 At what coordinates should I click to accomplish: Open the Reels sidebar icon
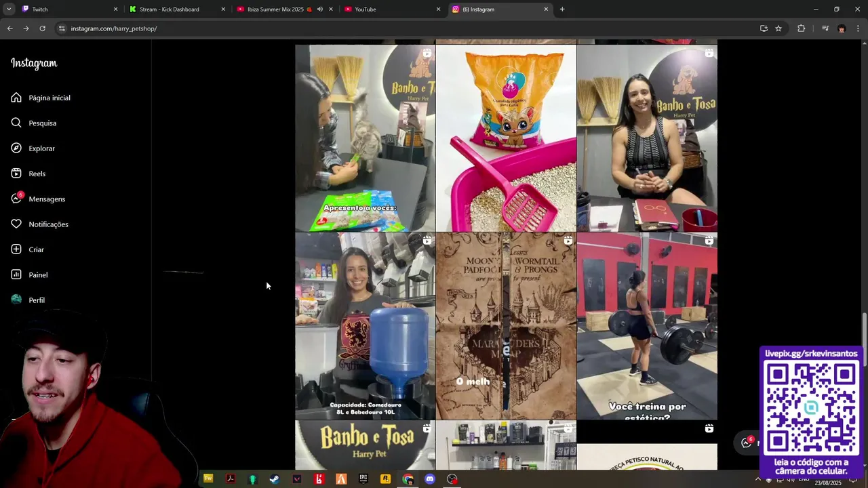pyautogui.click(x=16, y=174)
